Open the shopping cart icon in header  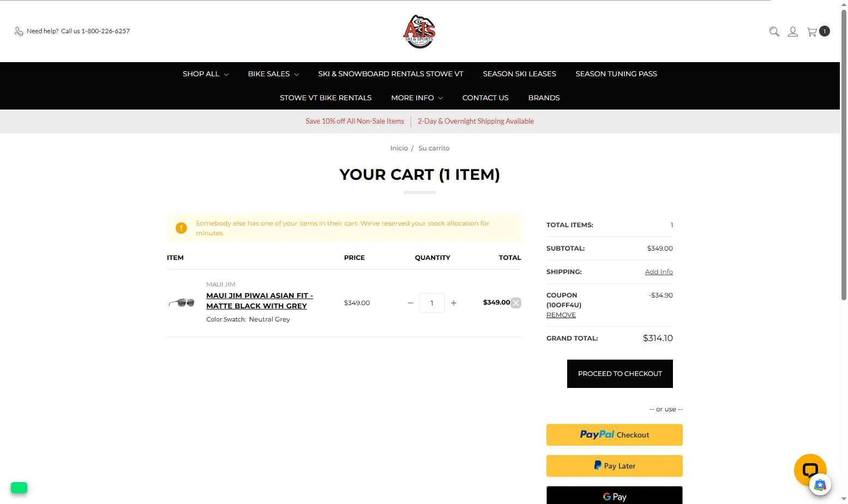[x=812, y=32]
